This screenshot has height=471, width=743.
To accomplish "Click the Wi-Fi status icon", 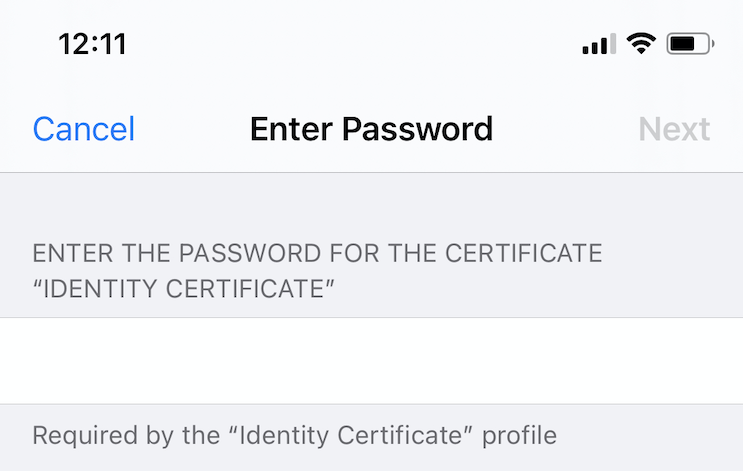I will point(641,44).
